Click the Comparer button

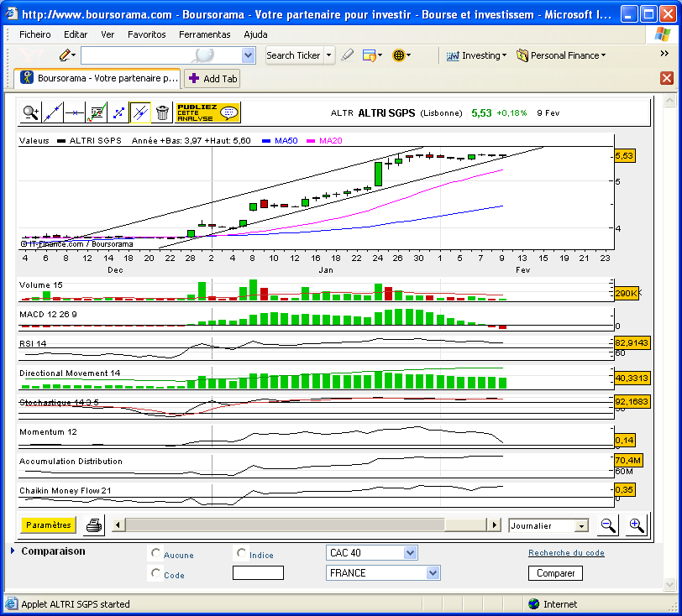tap(555, 573)
